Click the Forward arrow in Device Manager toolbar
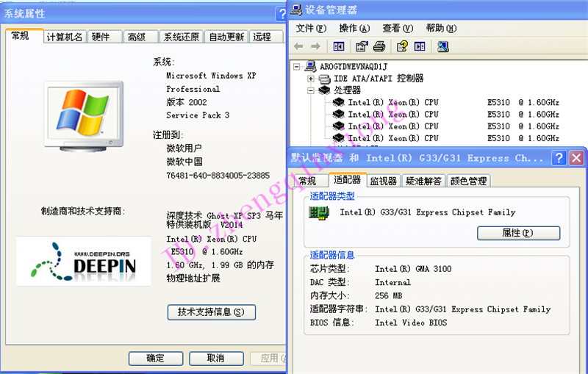This screenshot has width=588, height=374. point(316,46)
